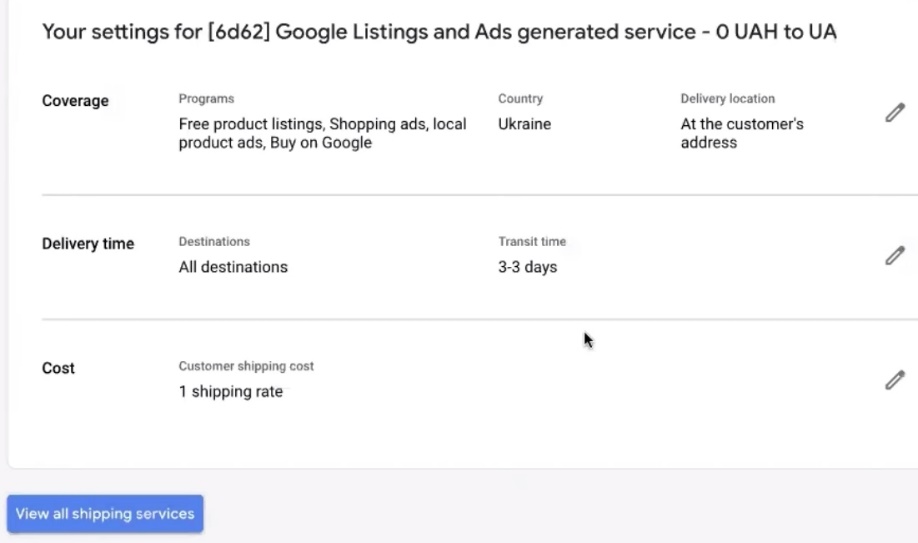Select the 1 shipping rate text

(x=230, y=392)
